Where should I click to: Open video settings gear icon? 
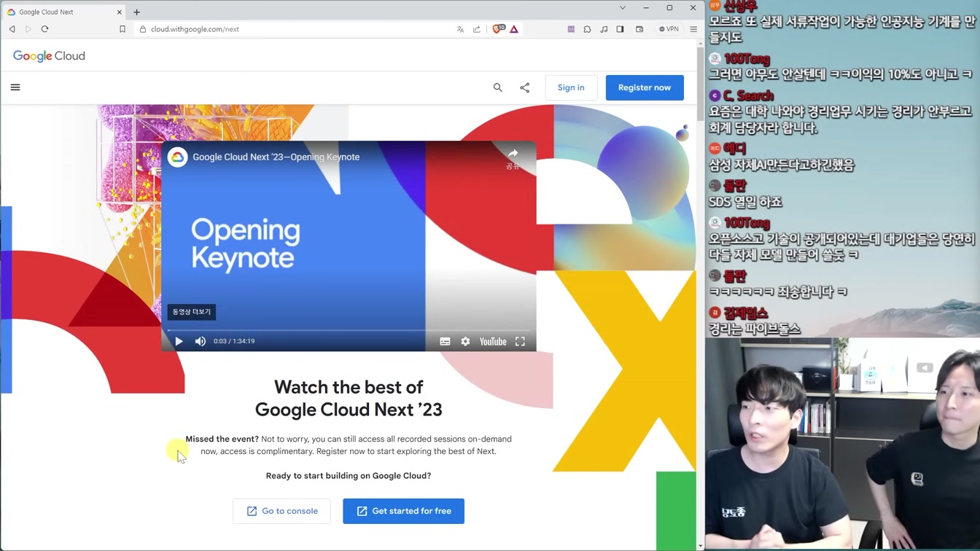465,341
